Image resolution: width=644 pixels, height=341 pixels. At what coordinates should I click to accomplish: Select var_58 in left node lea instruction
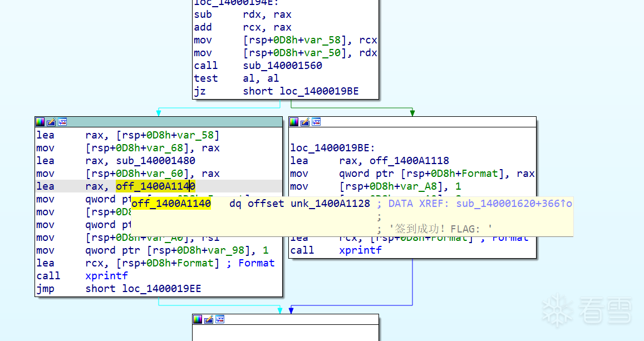coord(195,135)
